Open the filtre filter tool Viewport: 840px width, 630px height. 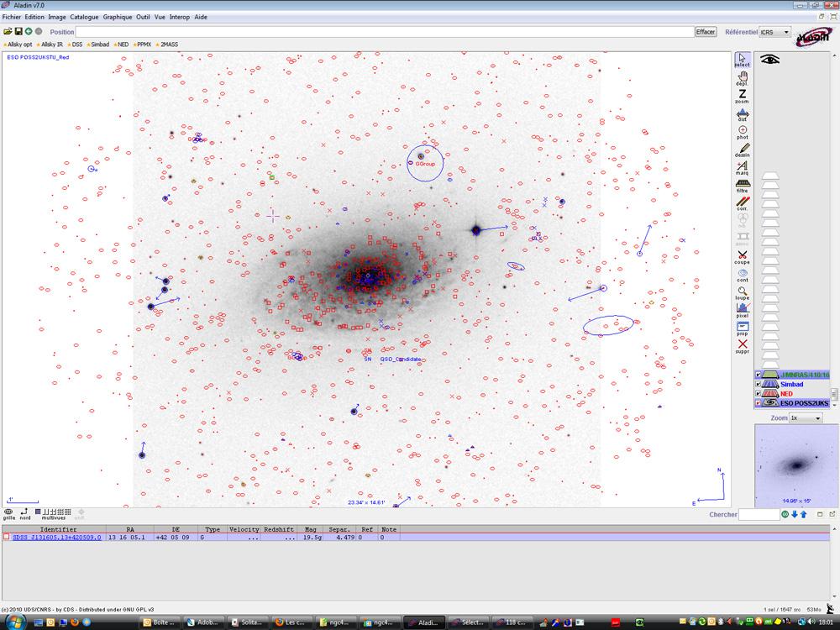click(742, 186)
